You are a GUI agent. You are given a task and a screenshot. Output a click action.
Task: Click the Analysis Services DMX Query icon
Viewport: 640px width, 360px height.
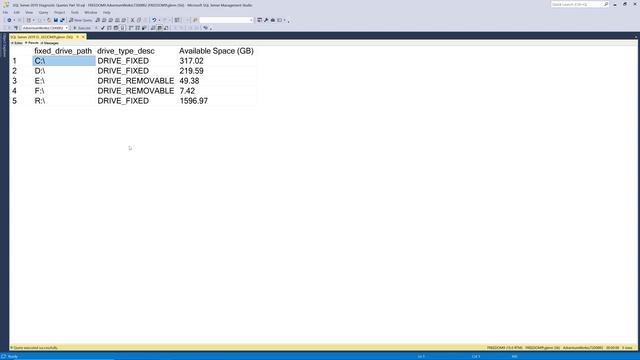[111, 20]
